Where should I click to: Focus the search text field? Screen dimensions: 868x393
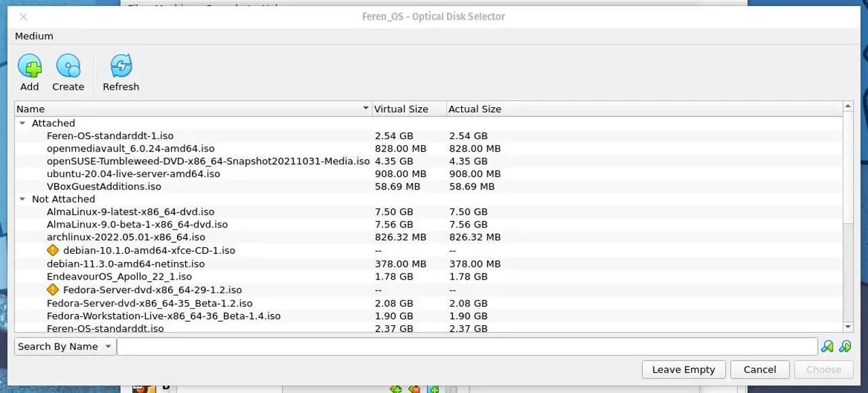pos(467,347)
